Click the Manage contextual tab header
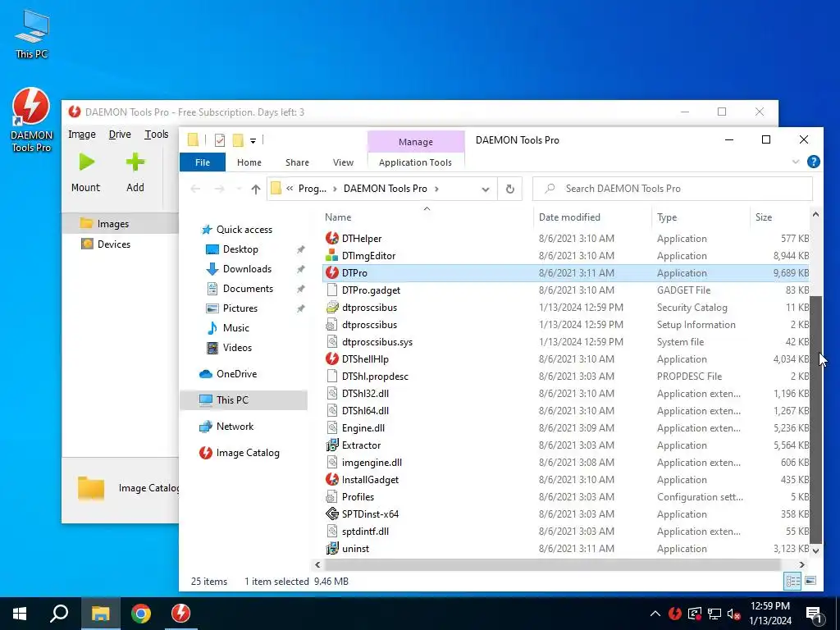 (416, 142)
